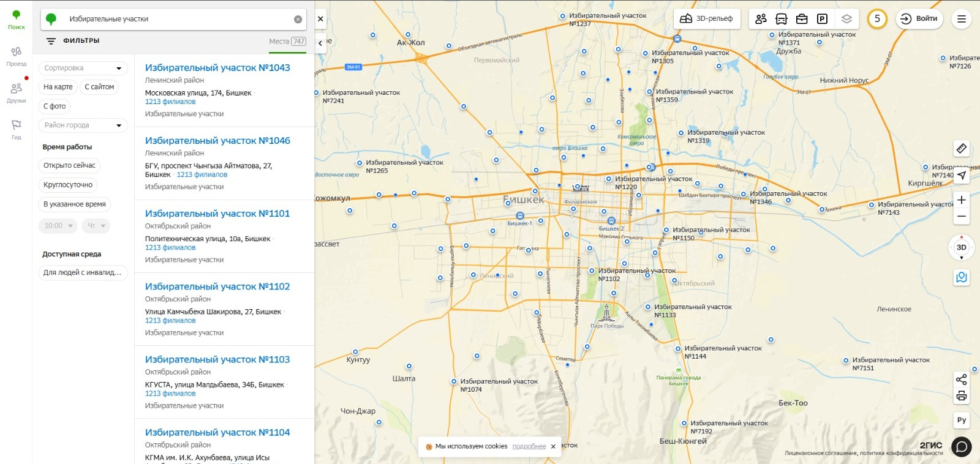Click the 'Войти' login button

coord(919,19)
